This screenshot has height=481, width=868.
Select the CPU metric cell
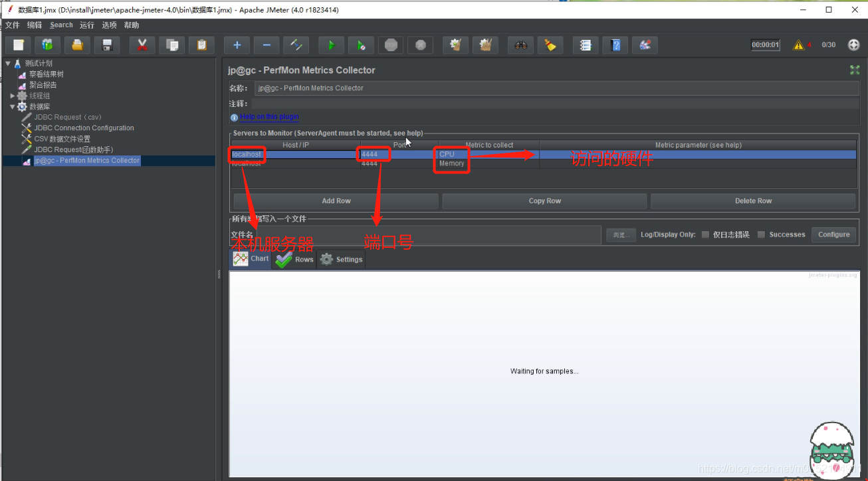(488, 155)
